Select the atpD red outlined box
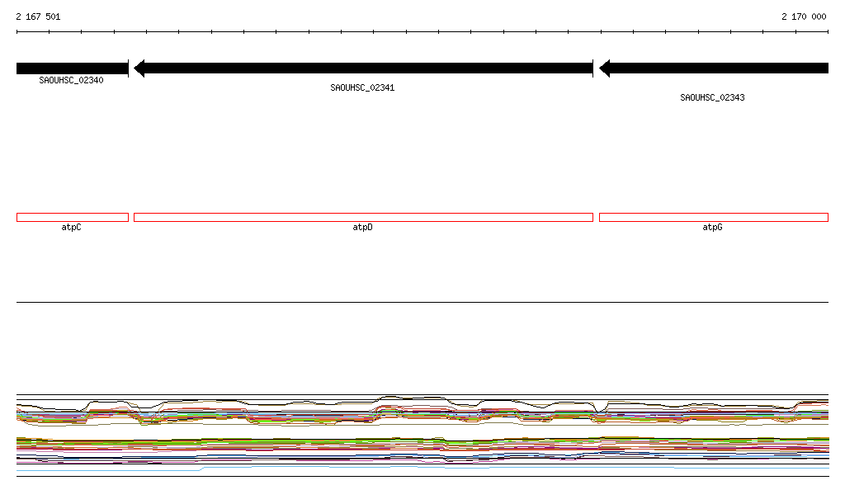Viewport: 845px width, 504px height. [363, 218]
